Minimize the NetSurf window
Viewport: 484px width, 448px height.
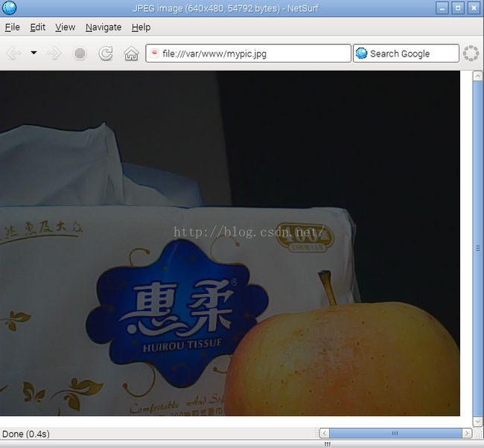click(x=442, y=8)
